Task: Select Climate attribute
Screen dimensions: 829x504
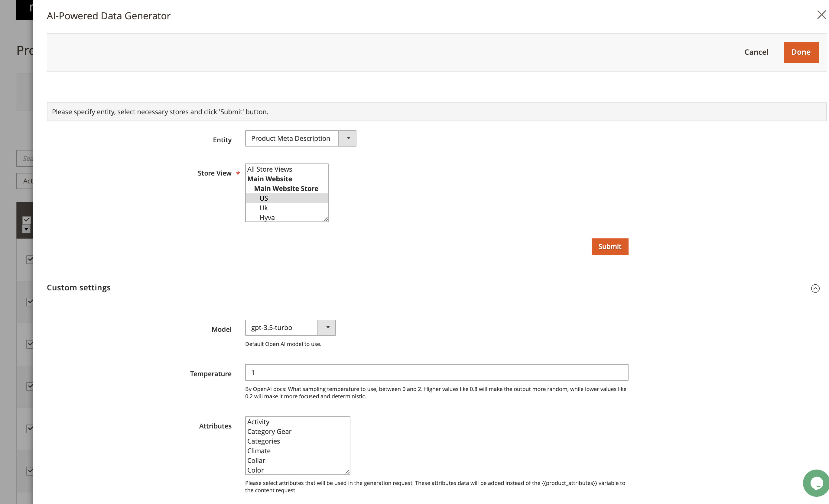Action: [297, 451]
